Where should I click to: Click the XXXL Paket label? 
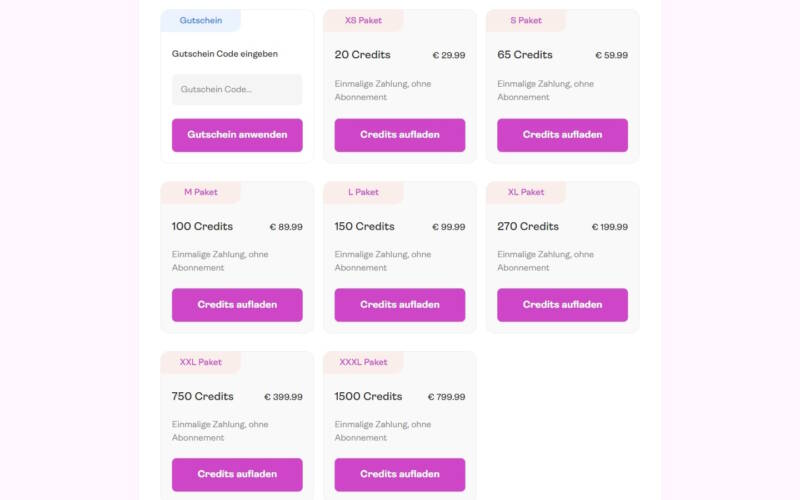point(363,362)
